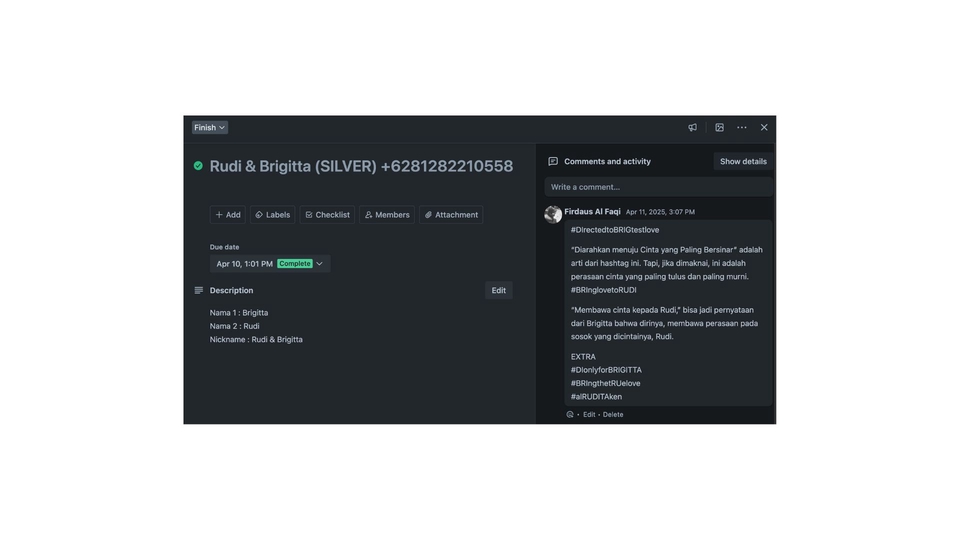Toggle the green card complete checkmark
This screenshot has height=540, width=960.
198,166
